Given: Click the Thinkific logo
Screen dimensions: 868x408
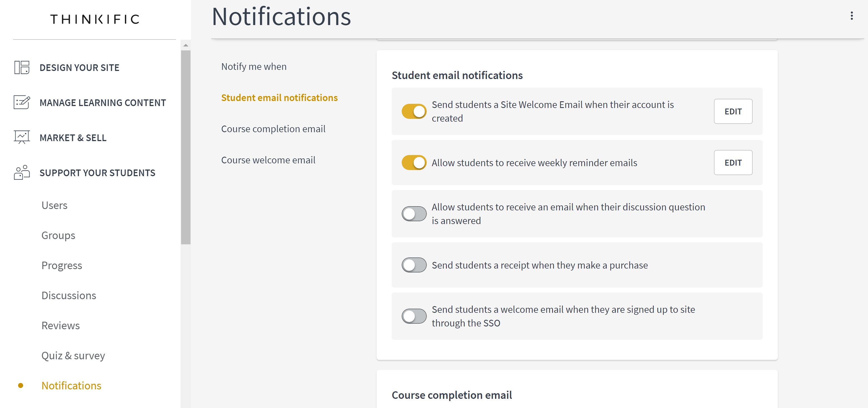Looking at the screenshot, I should point(95,19).
